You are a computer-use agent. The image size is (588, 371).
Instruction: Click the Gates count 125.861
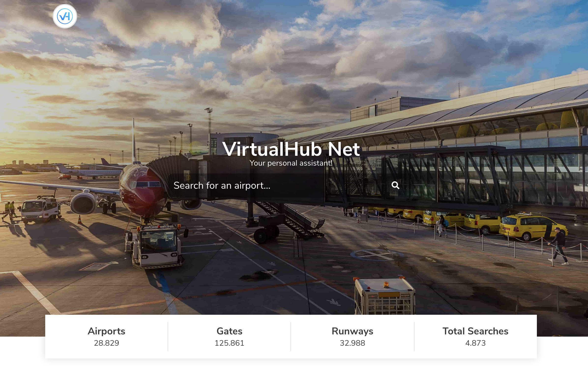pos(229,343)
